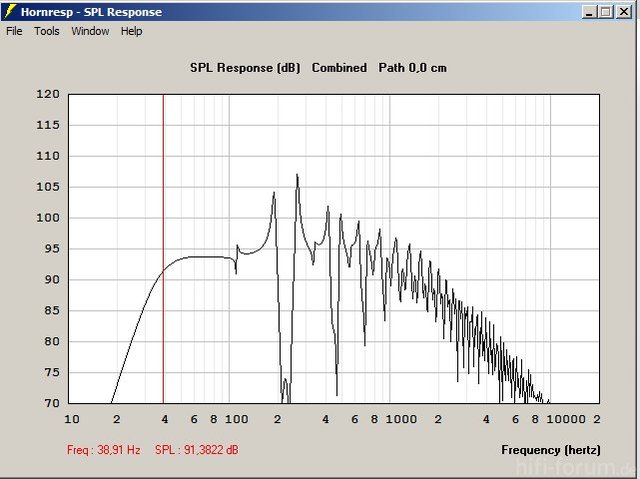Viewport: 640px width, 479px height.
Task: Click the 10000 Hz x-axis label
Action: coord(566,419)
